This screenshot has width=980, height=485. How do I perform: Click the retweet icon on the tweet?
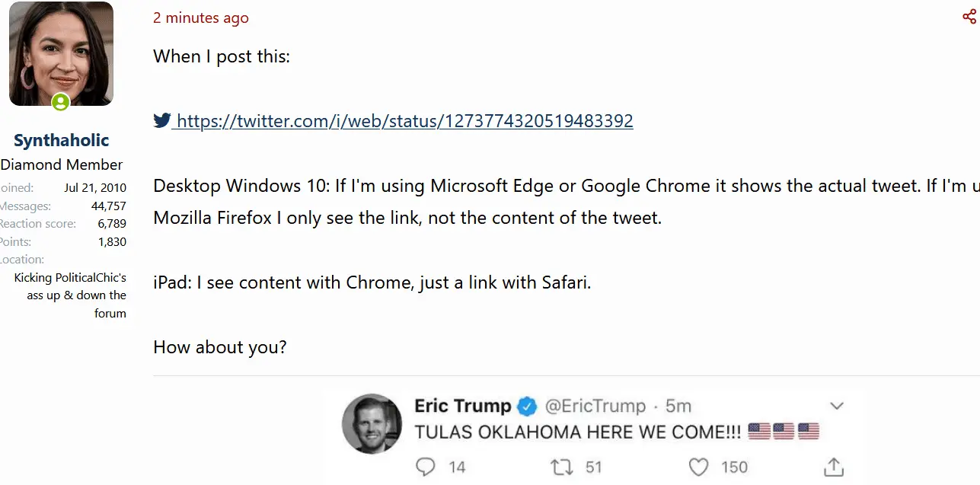click(x=562, y=467)
